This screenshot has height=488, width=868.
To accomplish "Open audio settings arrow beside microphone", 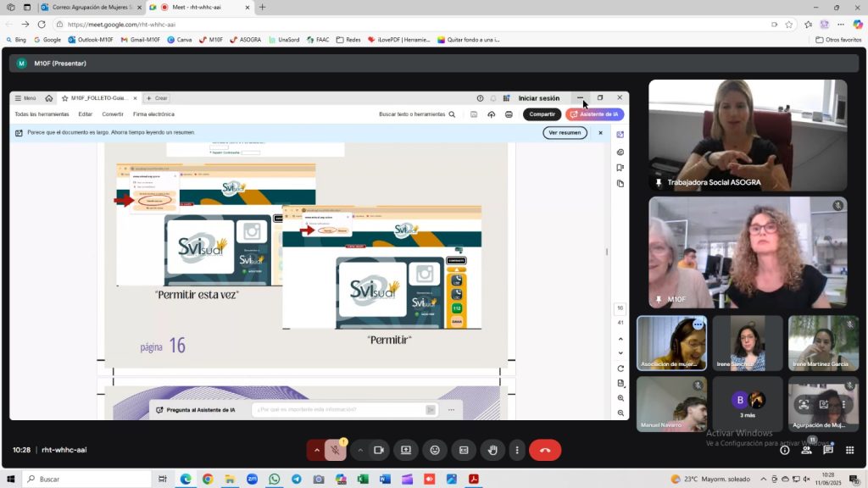I will pyautogui.click(x=317, y=451).
